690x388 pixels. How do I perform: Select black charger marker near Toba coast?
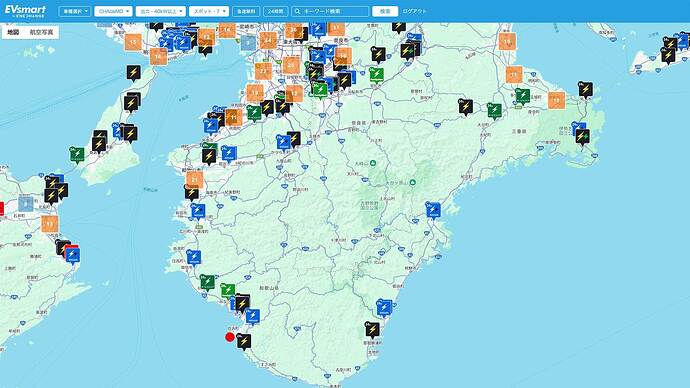(585, 89)
